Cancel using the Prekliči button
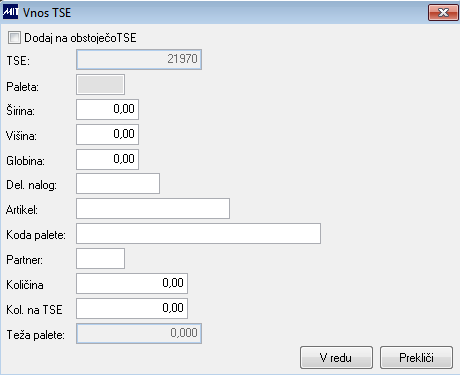This screenshot has width=460, height=375. 416,358
